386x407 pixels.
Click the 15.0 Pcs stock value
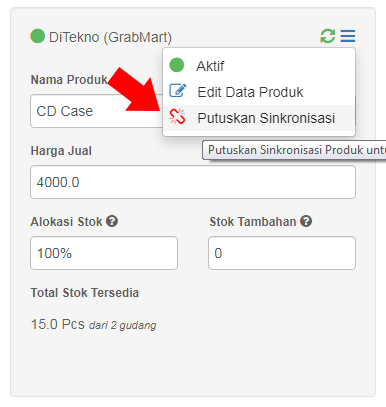pos(58,324)
